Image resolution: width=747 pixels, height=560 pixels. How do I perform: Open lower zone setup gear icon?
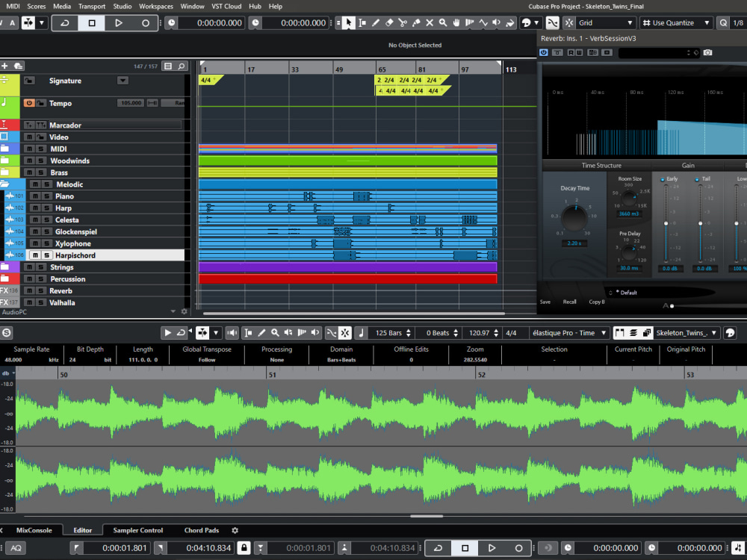235,530
